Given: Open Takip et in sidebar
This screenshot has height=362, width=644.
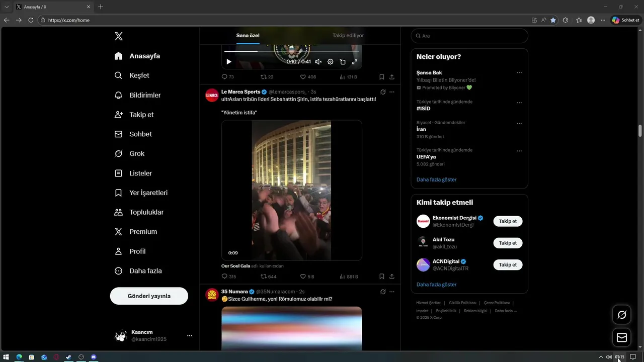Looking at the screenshot, I should (134, 115).
